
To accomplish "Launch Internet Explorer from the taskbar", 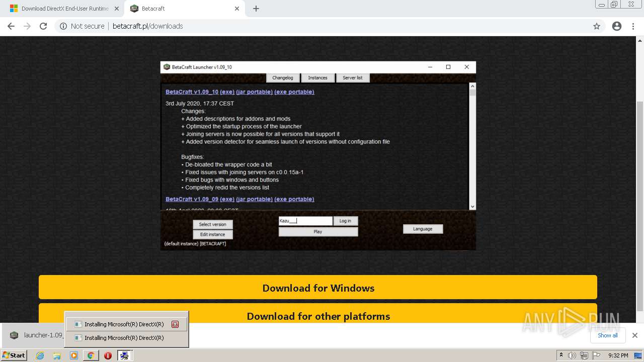I will [40, 355].
